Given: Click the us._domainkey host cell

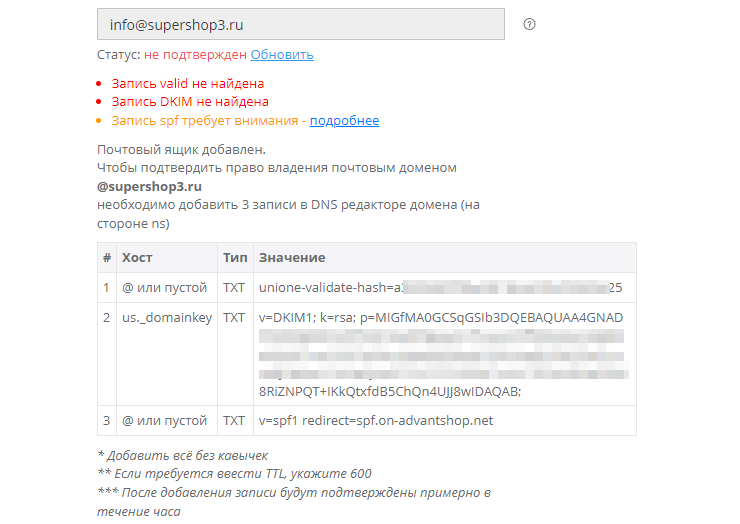Looking at the screenshot, I should (165, 318).
